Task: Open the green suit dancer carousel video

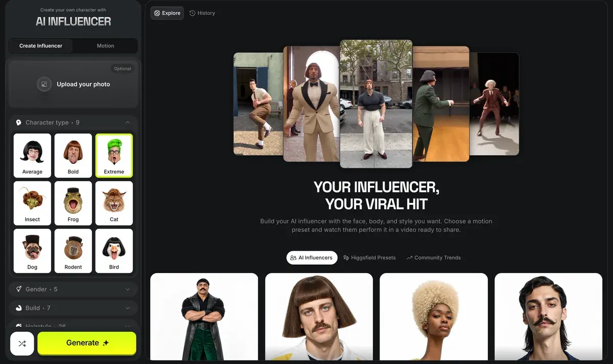Action: pyautogui.click(x=441, y=104)
